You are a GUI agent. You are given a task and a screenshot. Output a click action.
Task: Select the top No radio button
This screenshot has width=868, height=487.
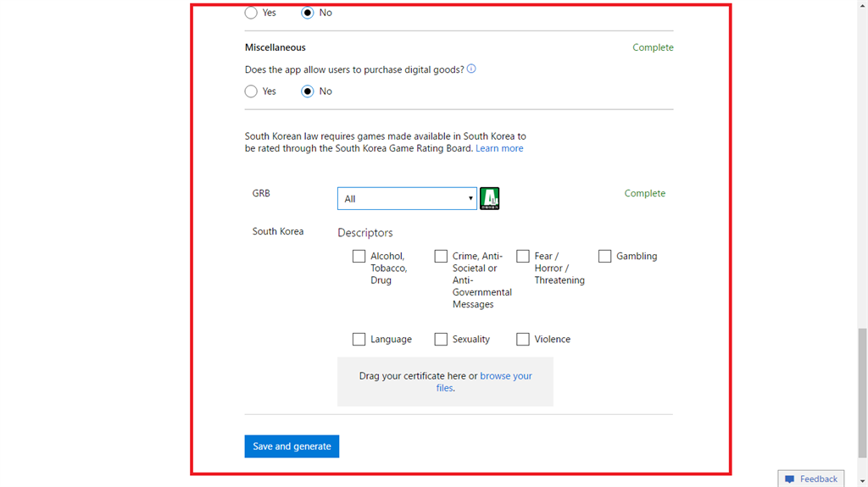[308, 13]
